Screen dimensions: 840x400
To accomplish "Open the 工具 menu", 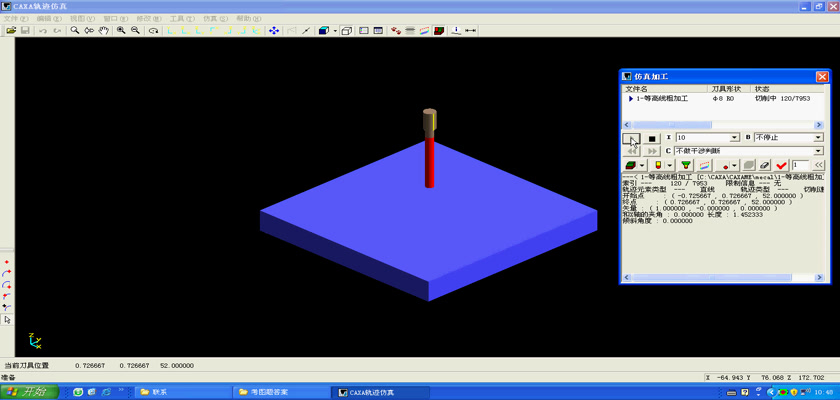I will tap(182, 18).
